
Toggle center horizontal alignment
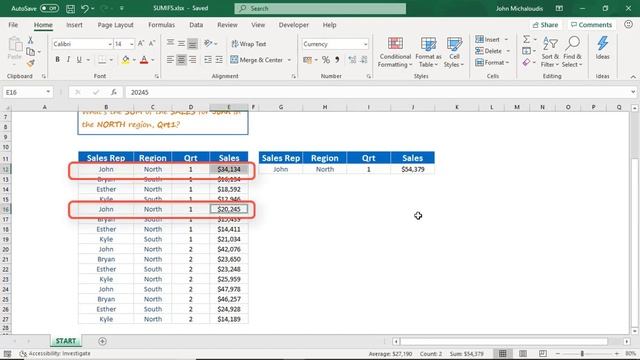click(x=181, y=60)
